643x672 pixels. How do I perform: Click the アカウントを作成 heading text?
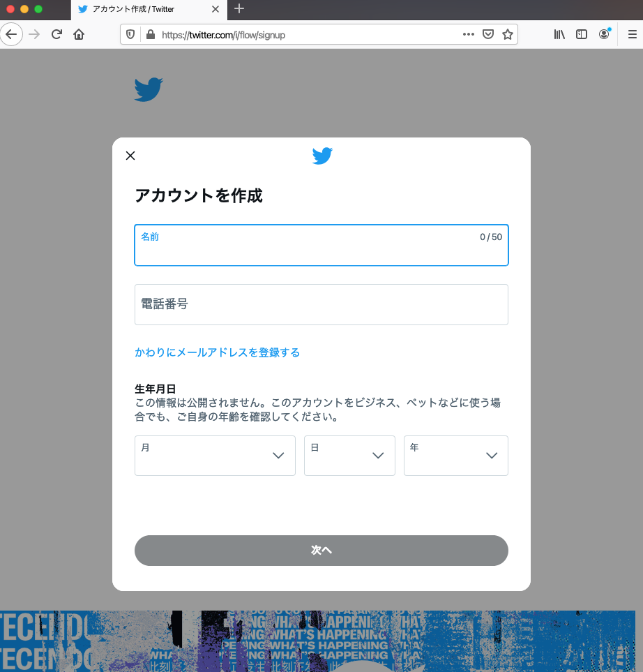(199, 196)
